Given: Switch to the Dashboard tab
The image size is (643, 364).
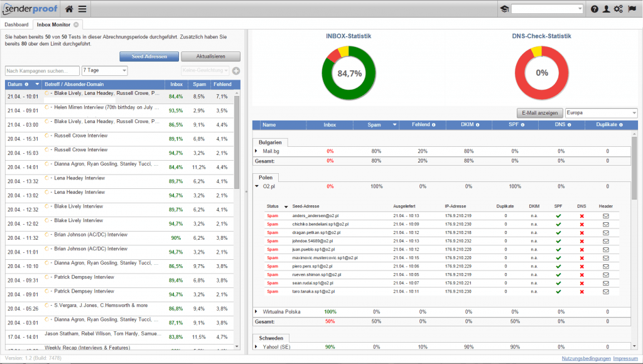Looking at the screenshot, I should [16, 24].
